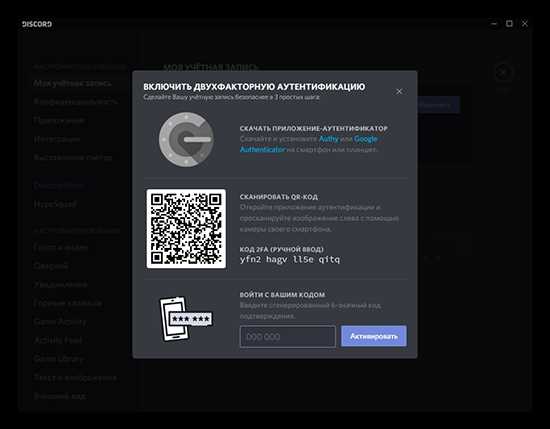Close the two-factor authentication dialog
The width and height of the screenshot is (550, 429).
click(399, 92)
